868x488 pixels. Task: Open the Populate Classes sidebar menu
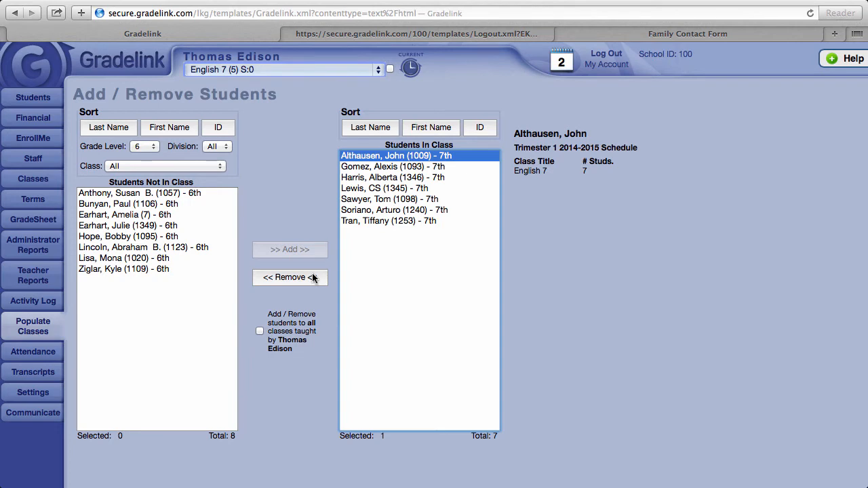[x=33, y=326]
